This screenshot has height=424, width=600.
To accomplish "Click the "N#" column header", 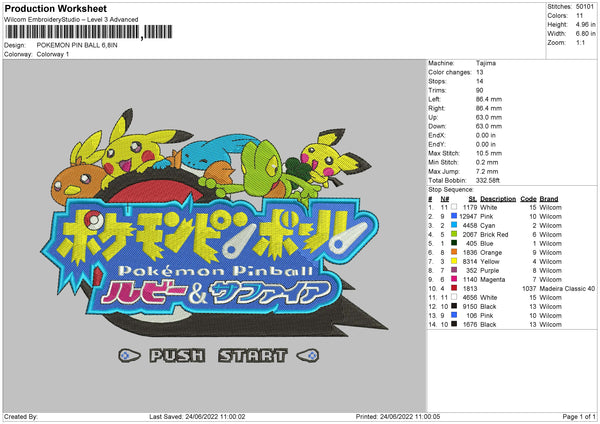I will click(x=445, y=199).
